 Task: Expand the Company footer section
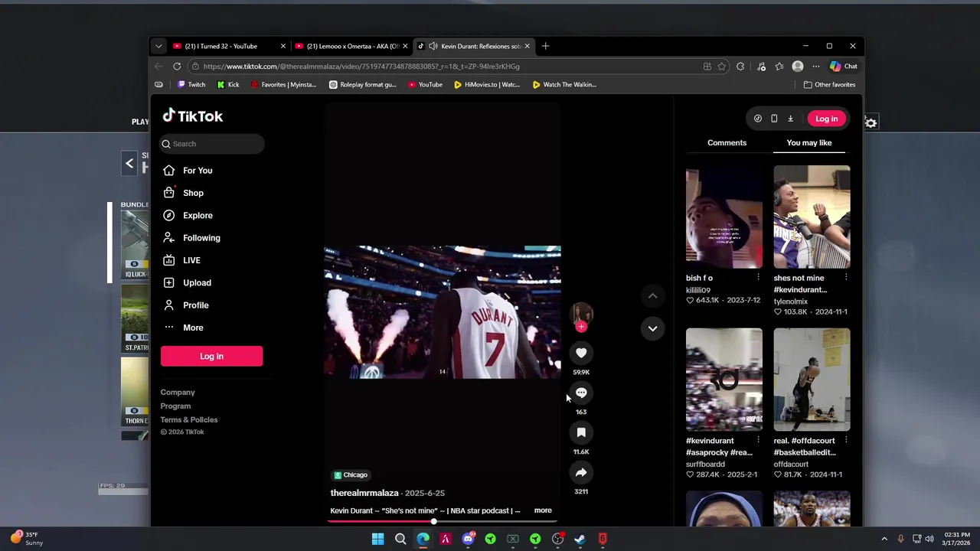(178, 393)
